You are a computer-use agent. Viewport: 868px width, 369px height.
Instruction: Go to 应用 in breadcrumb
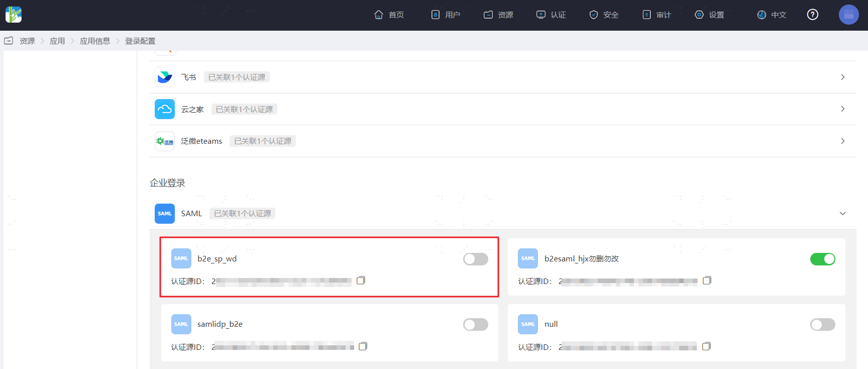(x=57, y=41)
